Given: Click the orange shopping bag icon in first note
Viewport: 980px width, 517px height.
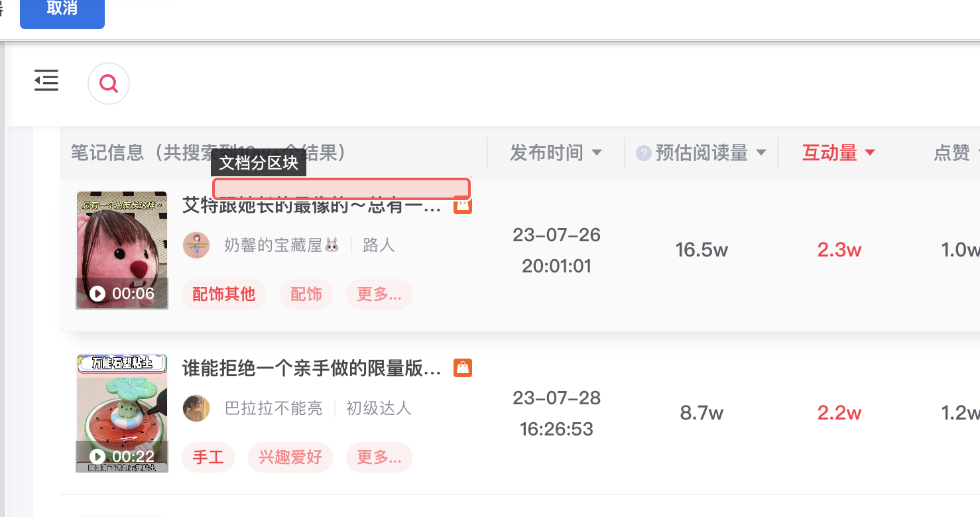Looking at the screenshot, I should click(x=462, y=206).
